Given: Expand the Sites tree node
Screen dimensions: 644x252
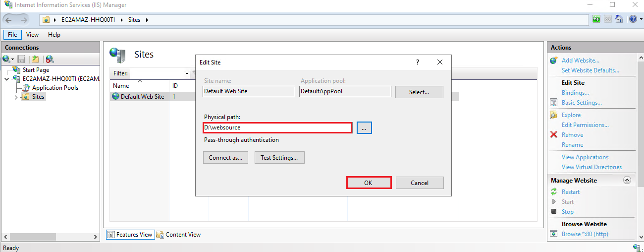Looking at the screenshot, I should pyautogui.click(x=16, y=97).
